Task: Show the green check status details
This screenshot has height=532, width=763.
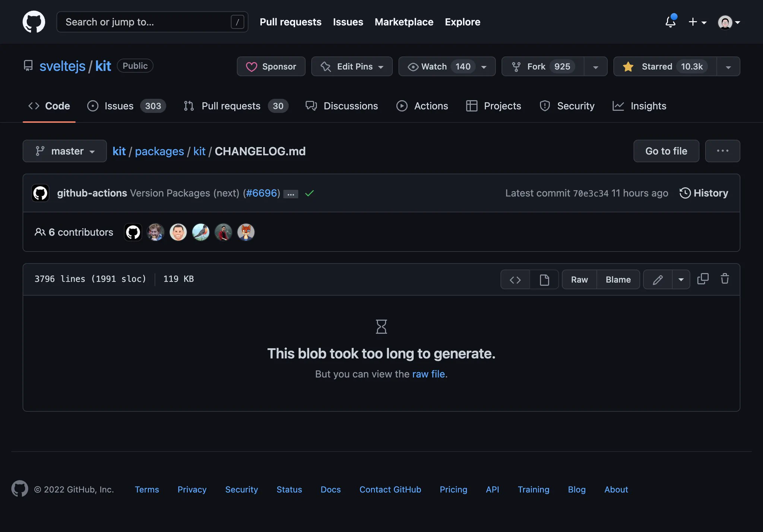Action: 310,193
